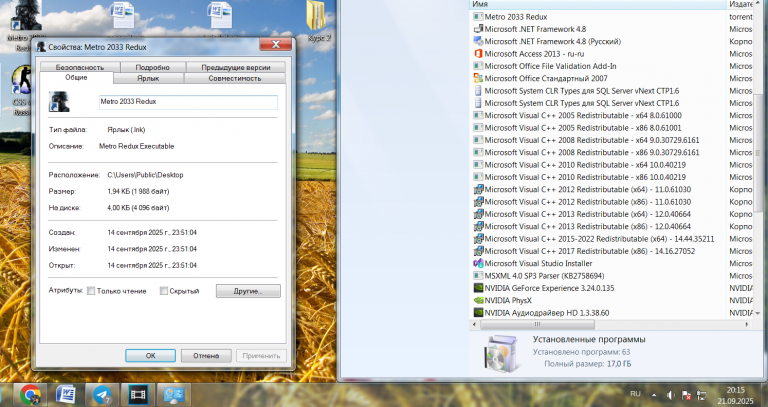Open the Control Panel taskbar icon
The width and height of the screenshot is (768, 407).
tap(174, 395)
